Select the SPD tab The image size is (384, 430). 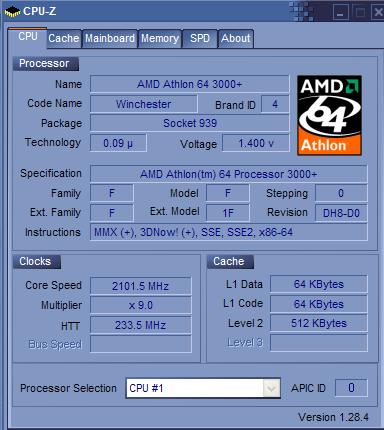point(200,39)
